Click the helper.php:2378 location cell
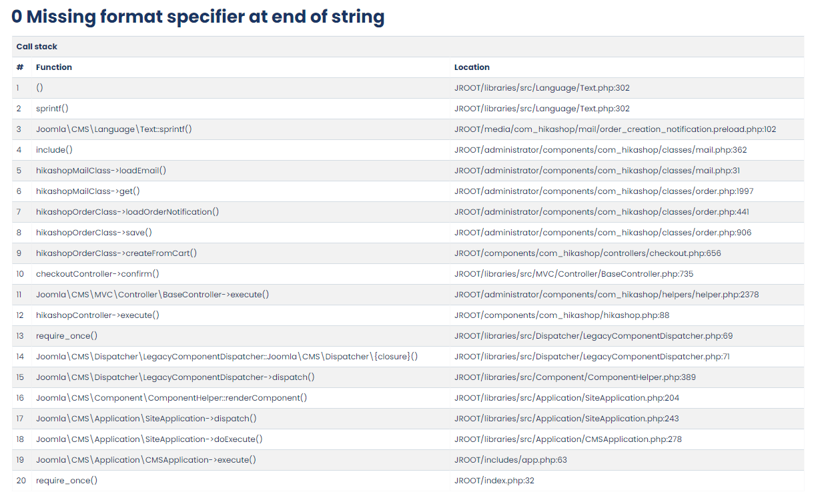The width and height of the screenshot is (824, 504). [606, 295]
